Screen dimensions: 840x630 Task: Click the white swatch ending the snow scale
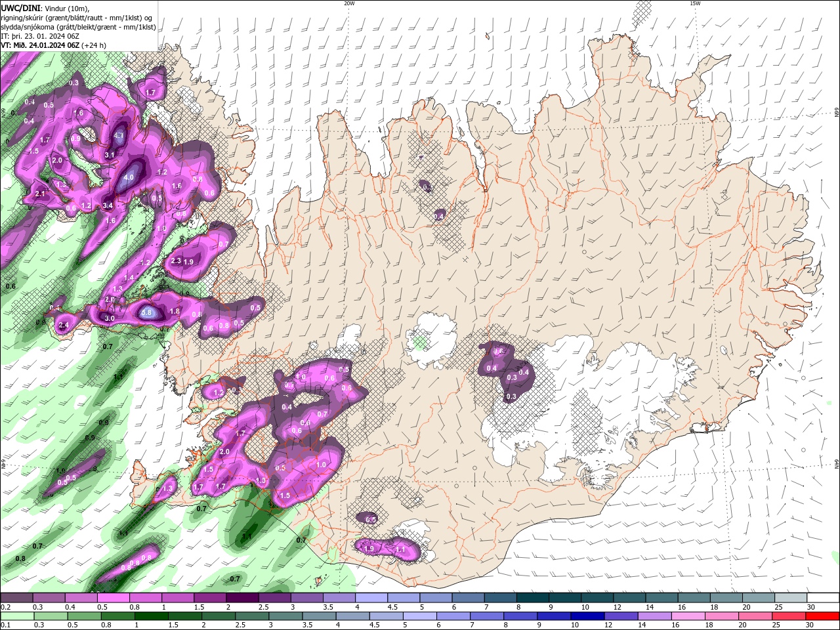coord(824,598)
